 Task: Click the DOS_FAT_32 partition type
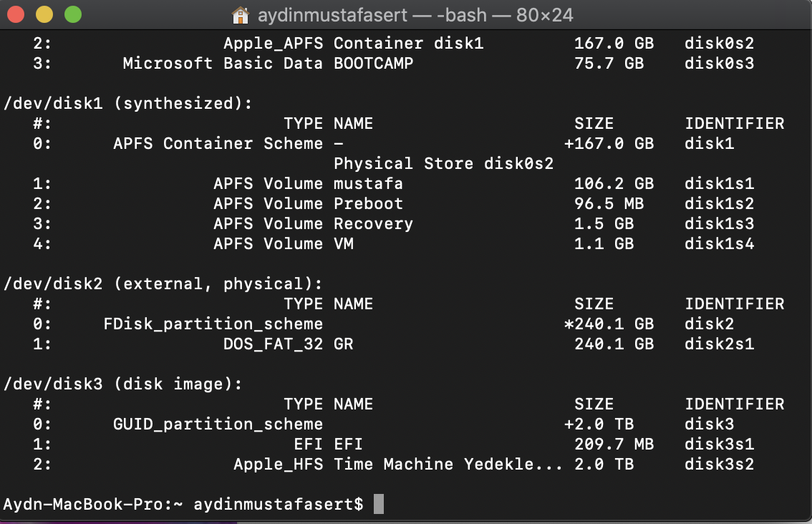273,344
